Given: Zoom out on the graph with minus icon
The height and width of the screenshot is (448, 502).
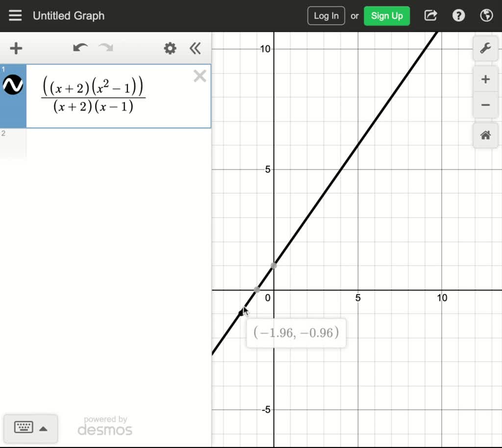Looking at the screenshot, I should tap(485, 105).
